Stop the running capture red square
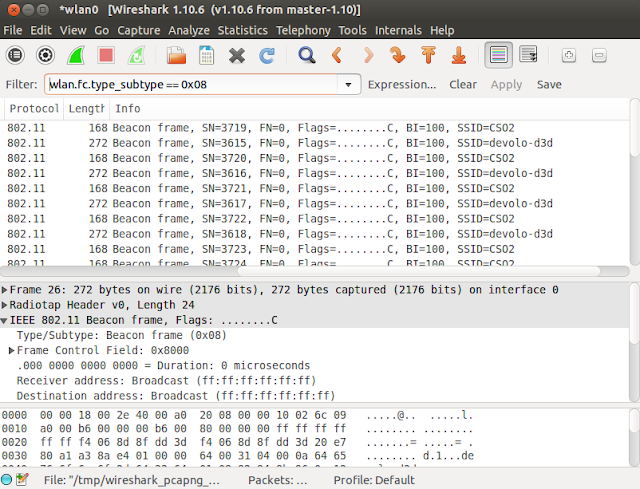The width and height of the screenshot is (640, 489). point(106,55)
